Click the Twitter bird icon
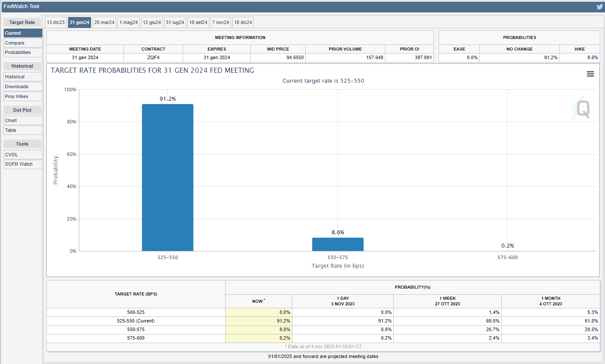The image size is (605, 364). (599, 6)
